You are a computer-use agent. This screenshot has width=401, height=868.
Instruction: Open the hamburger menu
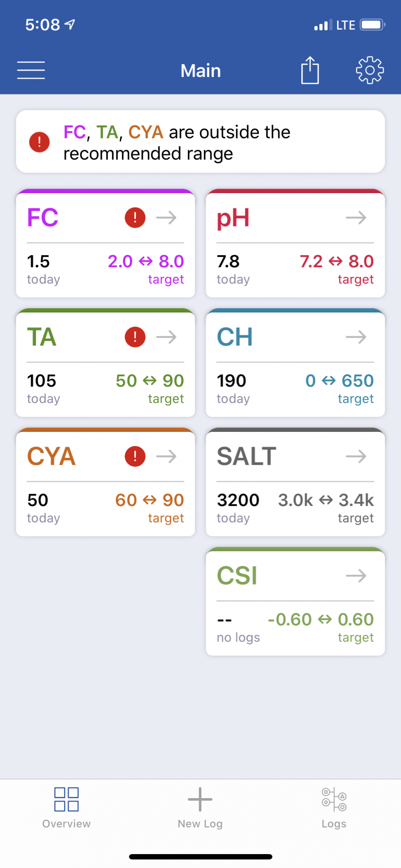coord(31,70)
